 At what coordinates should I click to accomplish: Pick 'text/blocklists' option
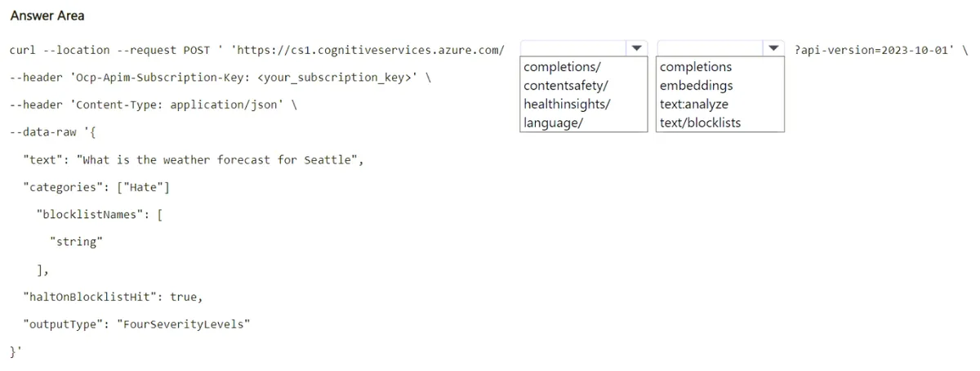click(701, 123)
